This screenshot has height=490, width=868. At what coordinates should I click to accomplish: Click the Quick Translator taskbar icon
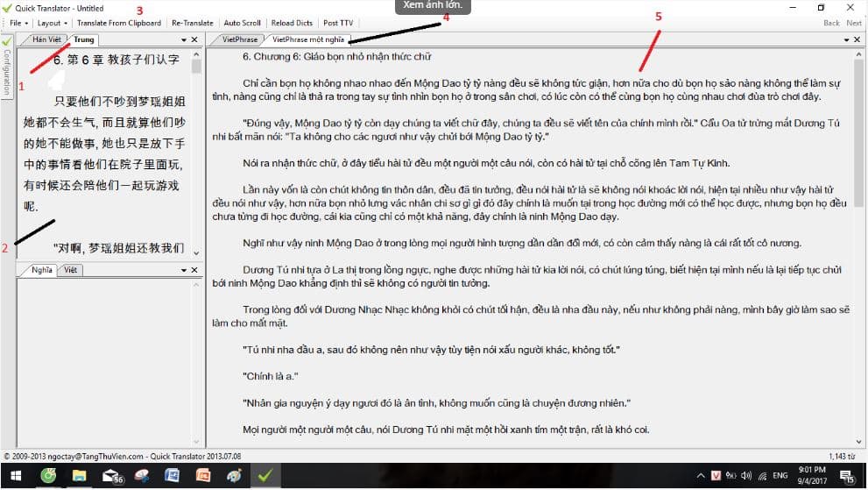pos(265,476)
